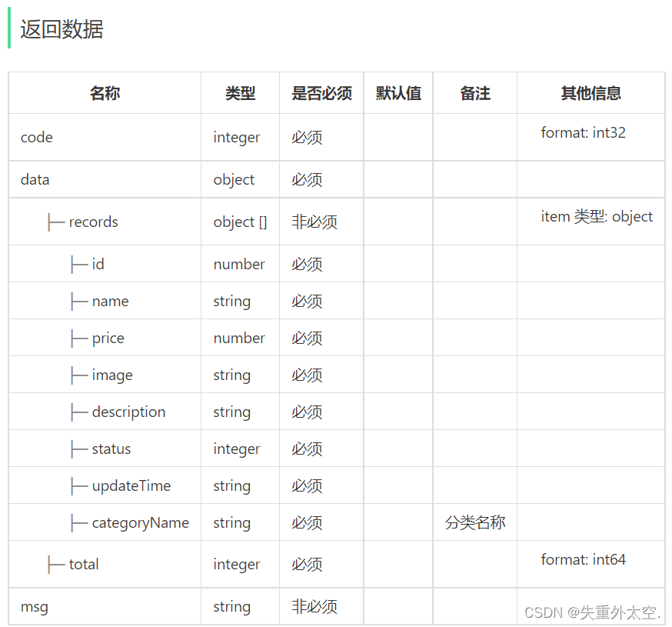
Task: Click 'object' type of data row
Action: tap(234, 179)
